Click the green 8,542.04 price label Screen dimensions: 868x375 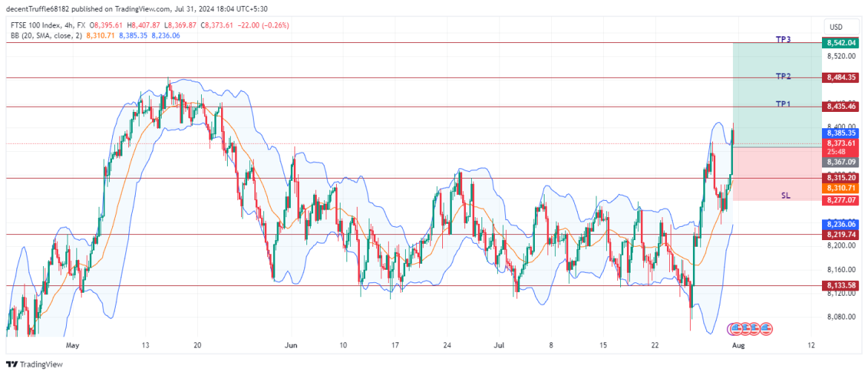841,43
